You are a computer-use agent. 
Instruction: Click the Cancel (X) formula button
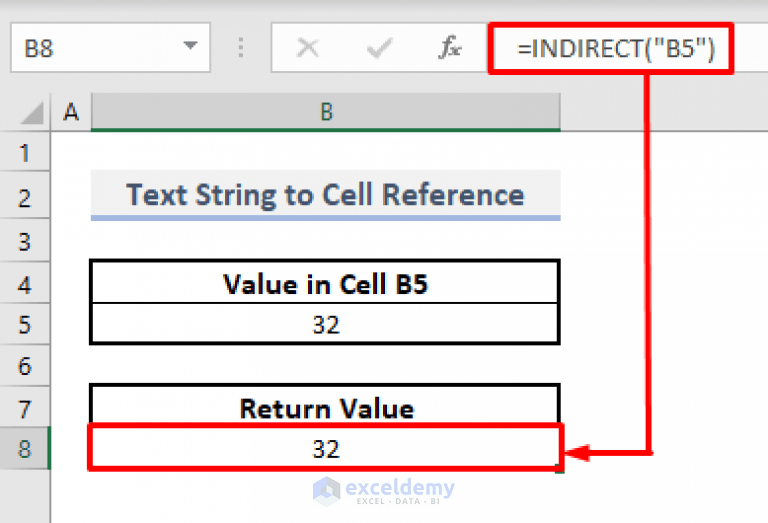[308, 48]
